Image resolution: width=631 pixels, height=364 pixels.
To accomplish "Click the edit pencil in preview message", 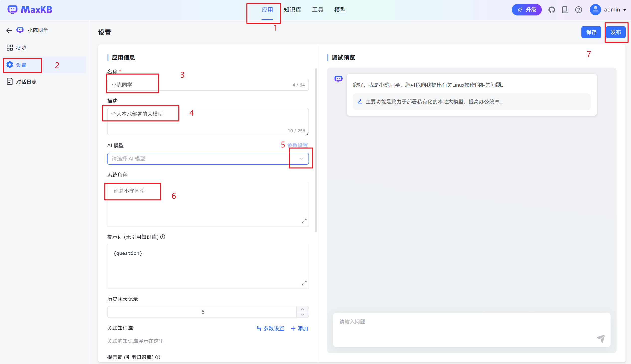I will click(x=360, y=101).
